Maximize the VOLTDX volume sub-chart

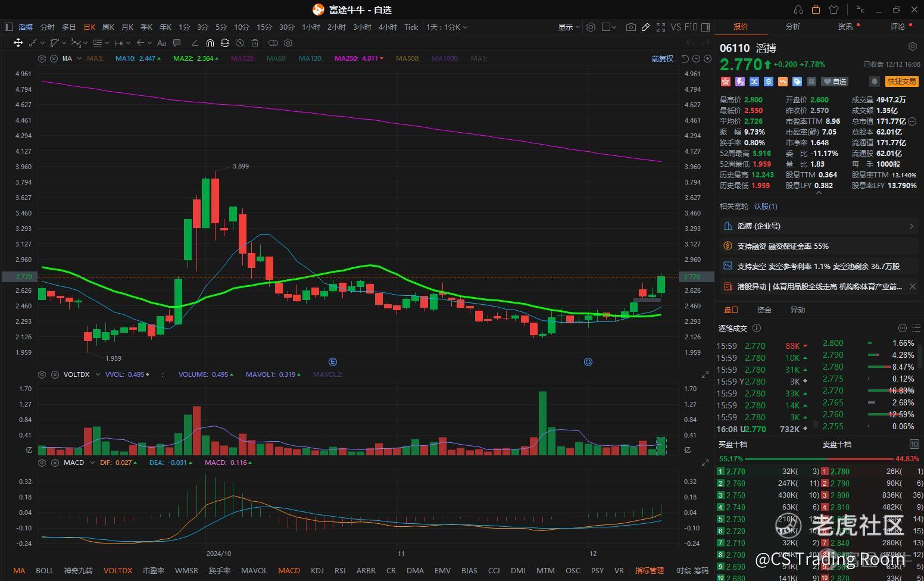[x=706, y=374]
